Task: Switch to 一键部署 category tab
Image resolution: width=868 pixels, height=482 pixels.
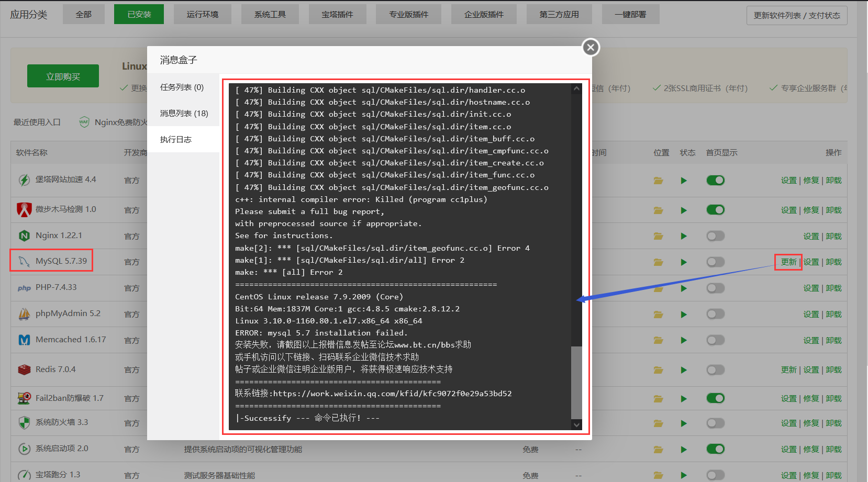Action: (631, 15)
